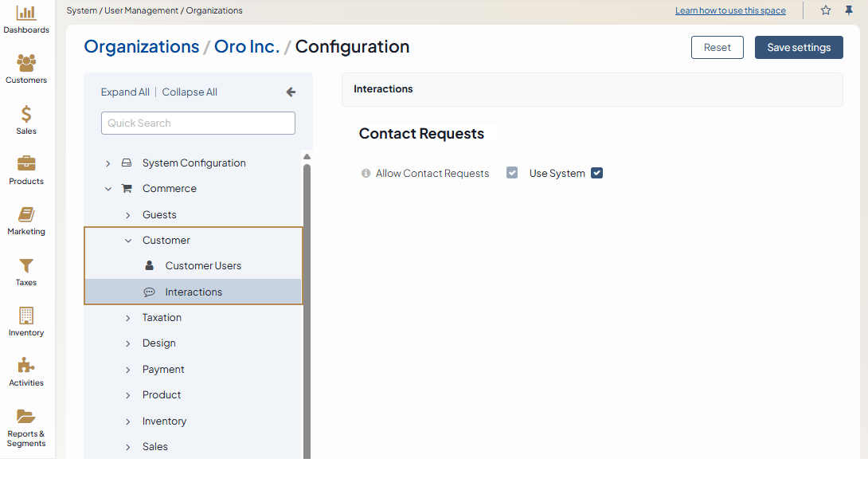Open the Marketing book icon

(x=26, y=214)
